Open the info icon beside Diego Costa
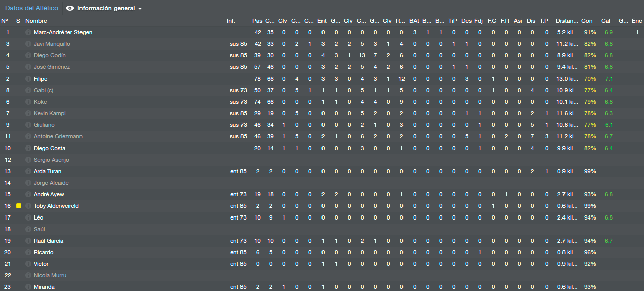Image resolution: width=644 pixels, height=291 pixels. coord(28,148)
